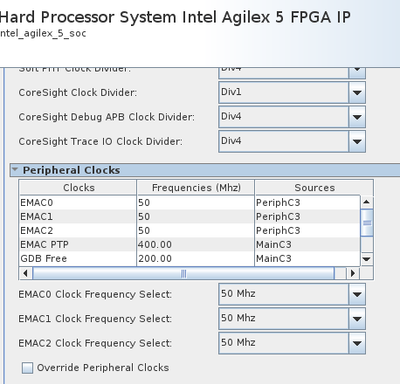
Task: Open CoreSight Debug APB Clock Divider dropdown
Action: click(292, 117)
